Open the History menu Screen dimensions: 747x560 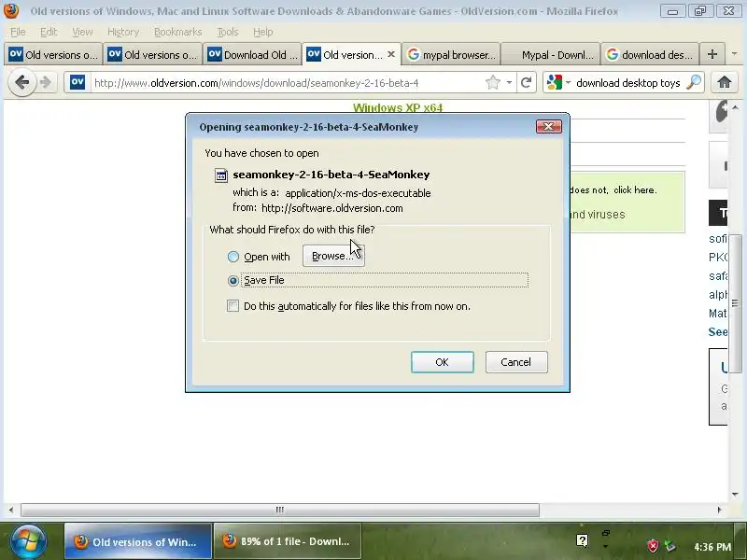[x=123, y=32]
